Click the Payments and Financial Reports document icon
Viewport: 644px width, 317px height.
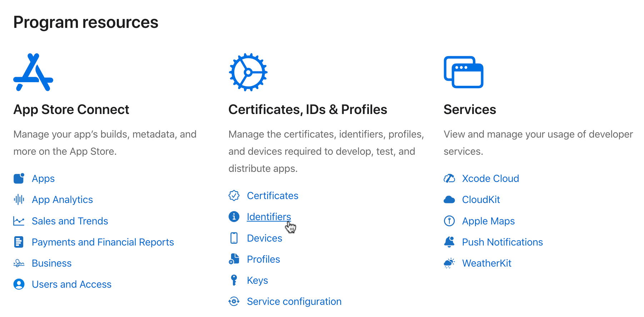19,242
